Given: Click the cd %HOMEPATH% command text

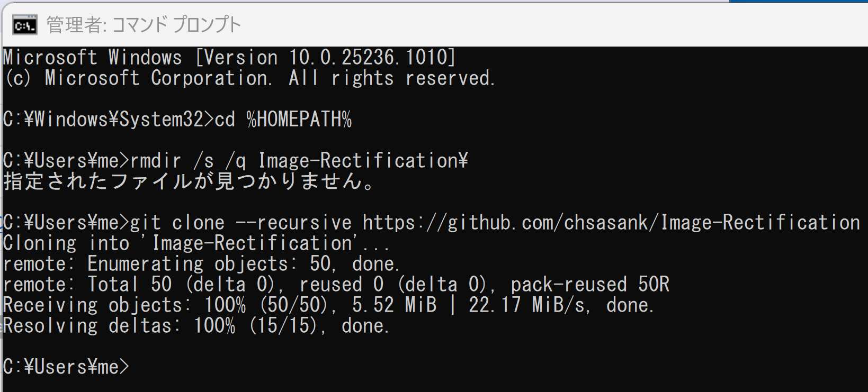Looking at the screenshot, I should [x=283, y=119].
